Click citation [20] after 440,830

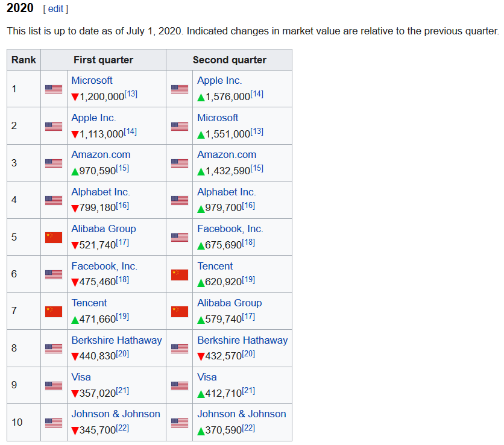(x=122, y=354)
